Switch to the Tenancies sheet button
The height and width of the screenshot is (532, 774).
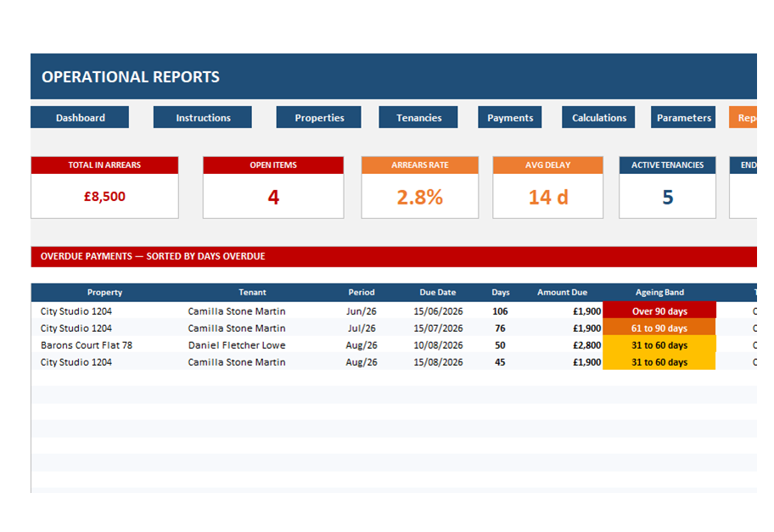click(x=418, y=117)
